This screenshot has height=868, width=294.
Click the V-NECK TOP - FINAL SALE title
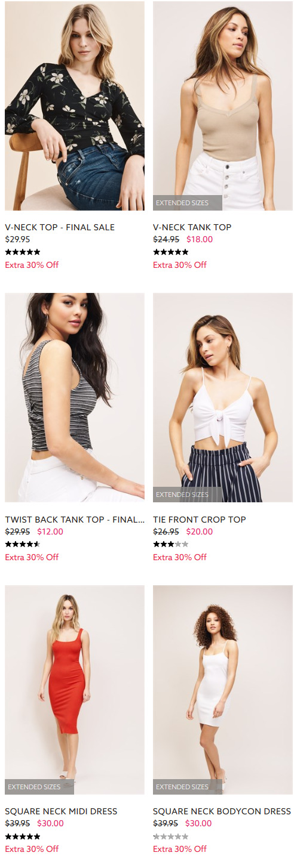[60, 227]
